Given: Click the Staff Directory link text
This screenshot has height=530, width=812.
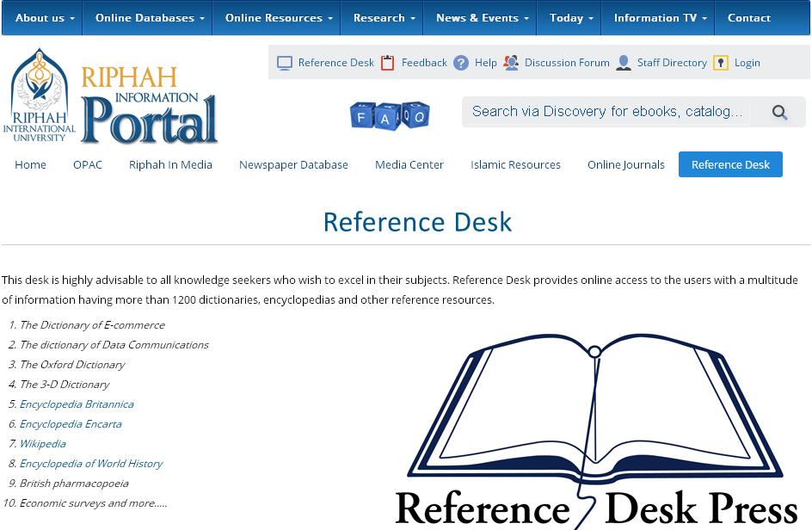Looking at the screenshot, I should (672, 63).
